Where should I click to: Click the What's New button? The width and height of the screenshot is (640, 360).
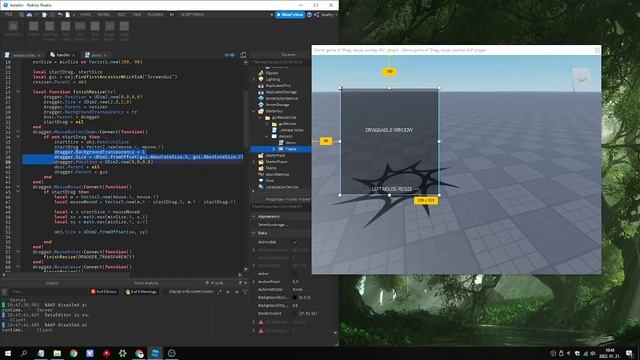pyautogui.click(x=290, y=15)
